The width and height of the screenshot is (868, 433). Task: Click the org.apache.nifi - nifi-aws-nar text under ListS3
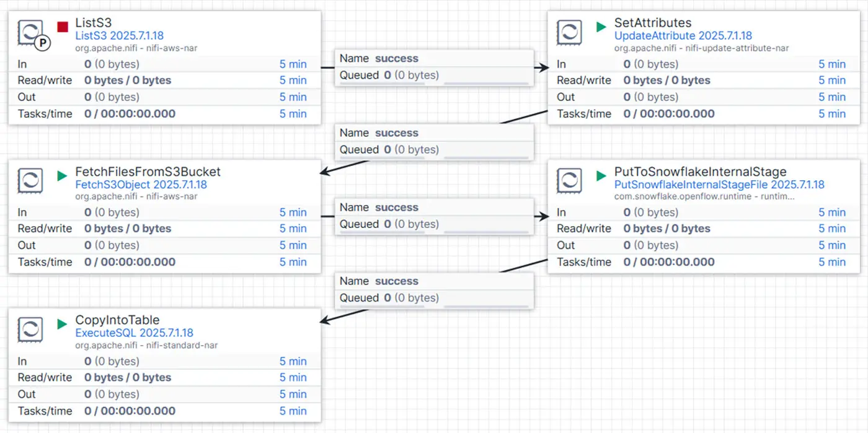pyautogui.click(x=136, y=48)
